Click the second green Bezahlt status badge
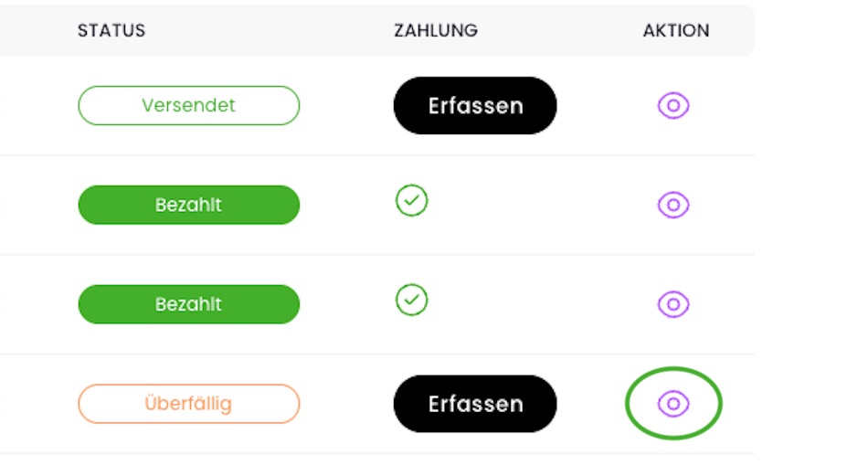868x465 pixels. tap(189, 304)
